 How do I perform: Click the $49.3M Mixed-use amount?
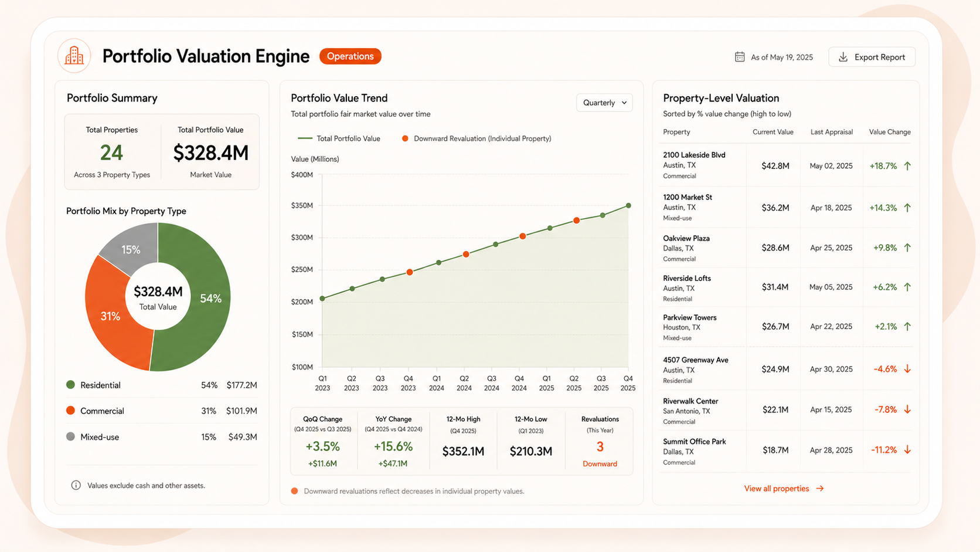[243, 437]
